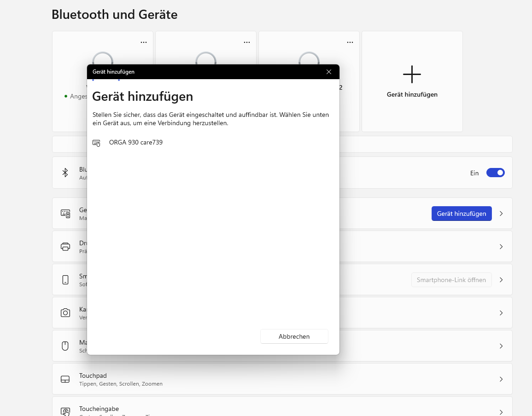Click the mouse icon
Viewport: 532px width, 416px height.
click(x=65, y=346)
